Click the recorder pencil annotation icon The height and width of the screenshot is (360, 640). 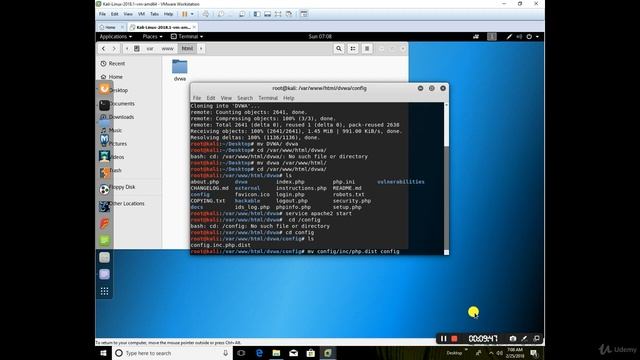(x=524, y=338)
